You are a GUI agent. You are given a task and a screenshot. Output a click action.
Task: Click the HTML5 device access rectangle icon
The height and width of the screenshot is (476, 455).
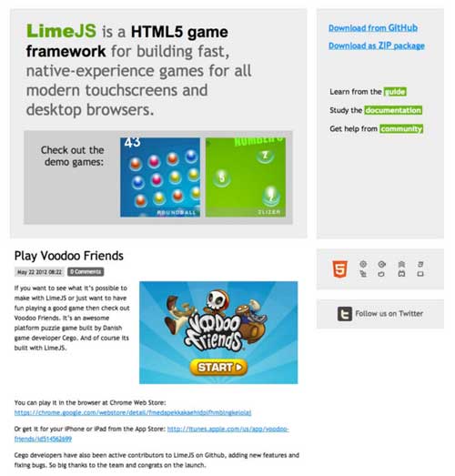pyautogui.click(x=420, y=274)
